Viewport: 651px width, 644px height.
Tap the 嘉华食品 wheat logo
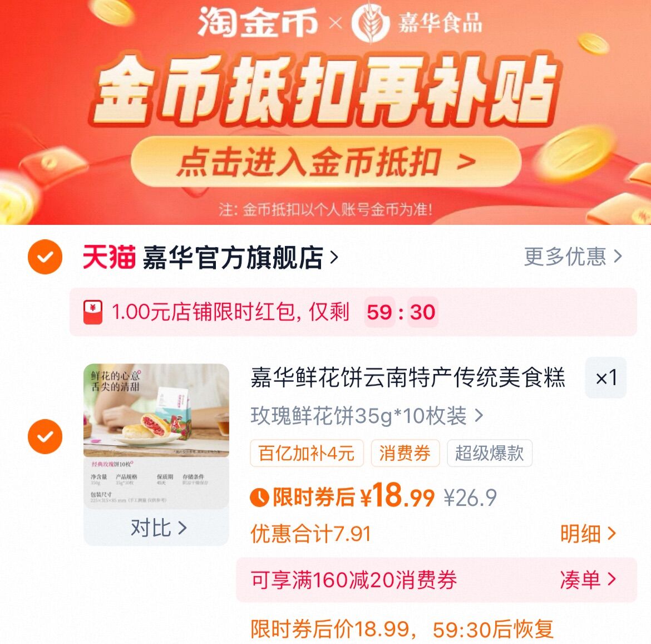tap(371, 23)
